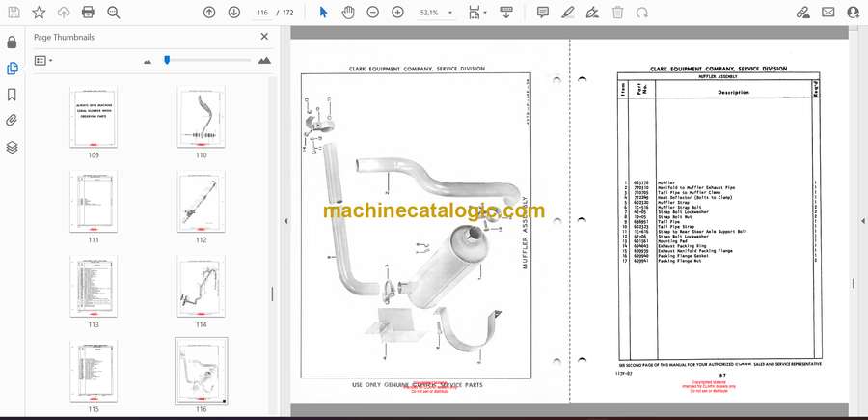Image resolution: width=868 pixels, height=420 pixels.
Task: Open the Bookmarks panel in sidebar
Action: coord(12,95)
